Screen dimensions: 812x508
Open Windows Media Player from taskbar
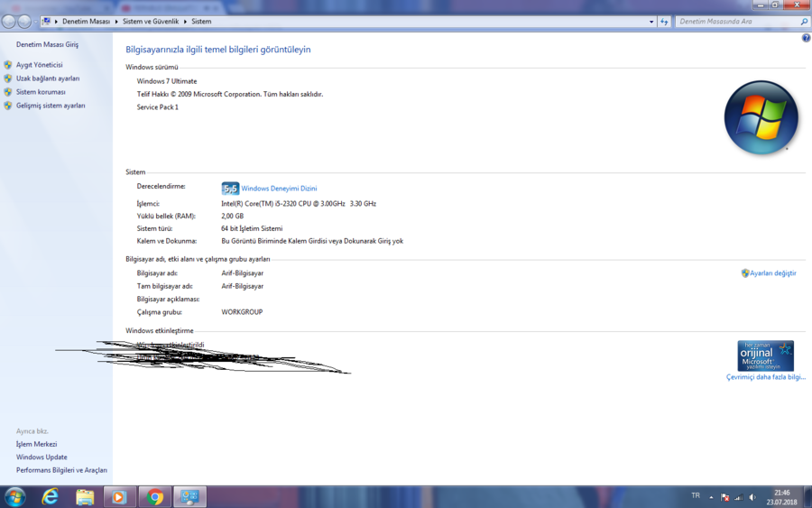[119, 497]
